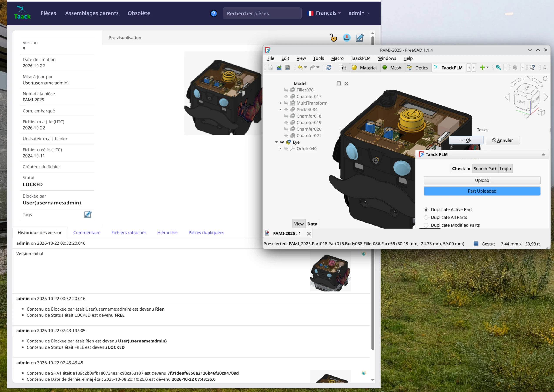Select Duplicate Active Part radio button

tap(426, 209)
